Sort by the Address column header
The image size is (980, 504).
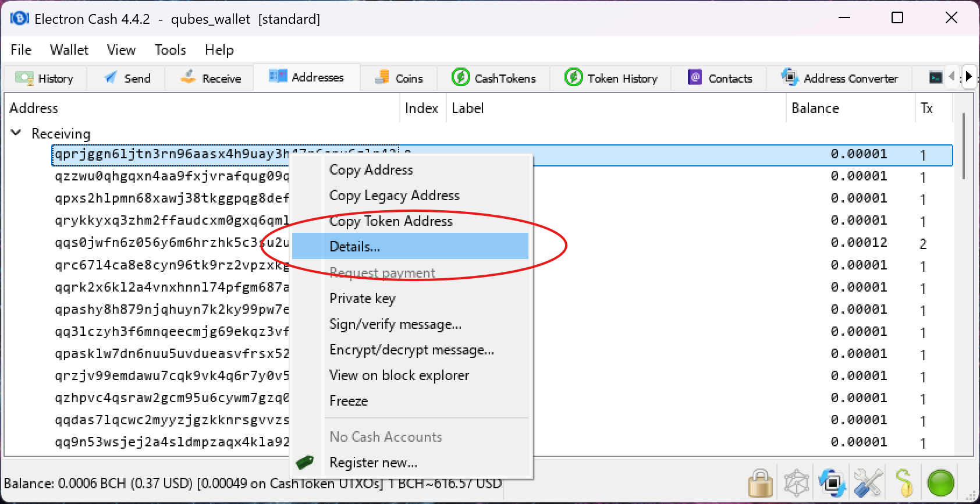point(202,108)
